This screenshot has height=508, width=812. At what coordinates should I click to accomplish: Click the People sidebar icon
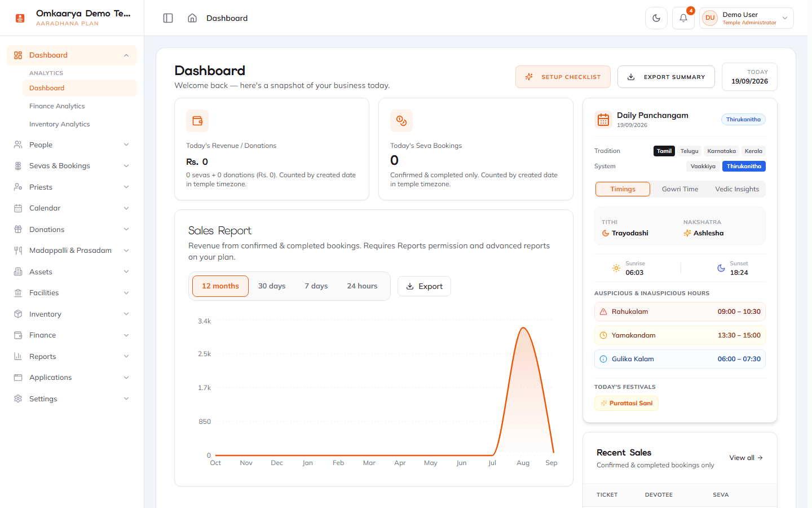[18, 144]
